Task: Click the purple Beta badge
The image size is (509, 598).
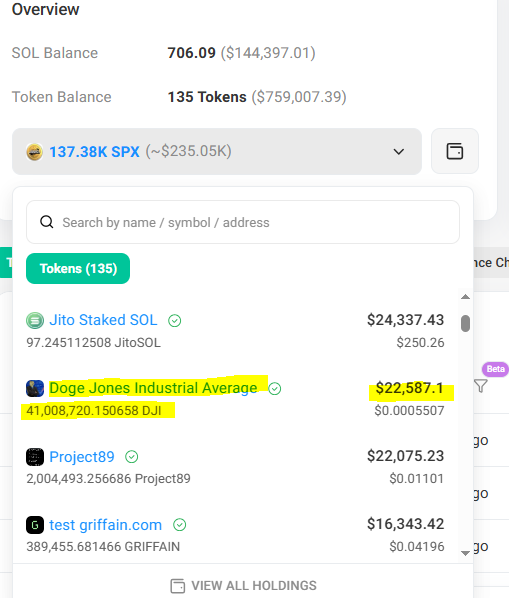Action: pos(495,369)
